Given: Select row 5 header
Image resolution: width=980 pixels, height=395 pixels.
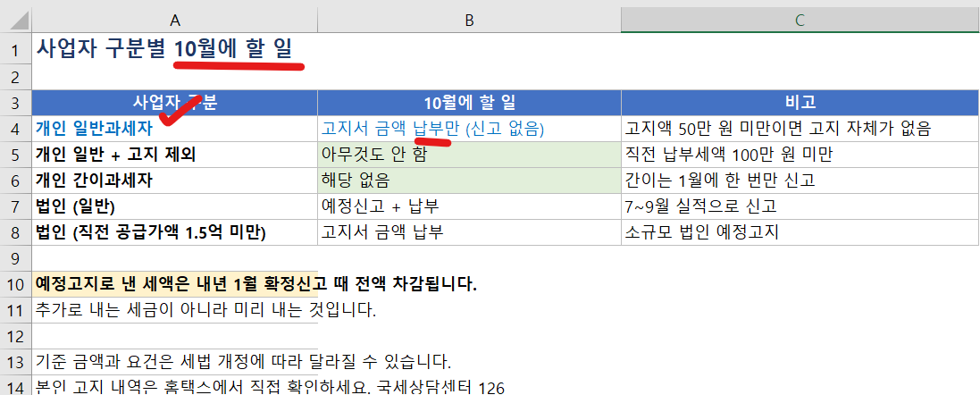Looking at the screenshot, I should [x=15, y=155].
